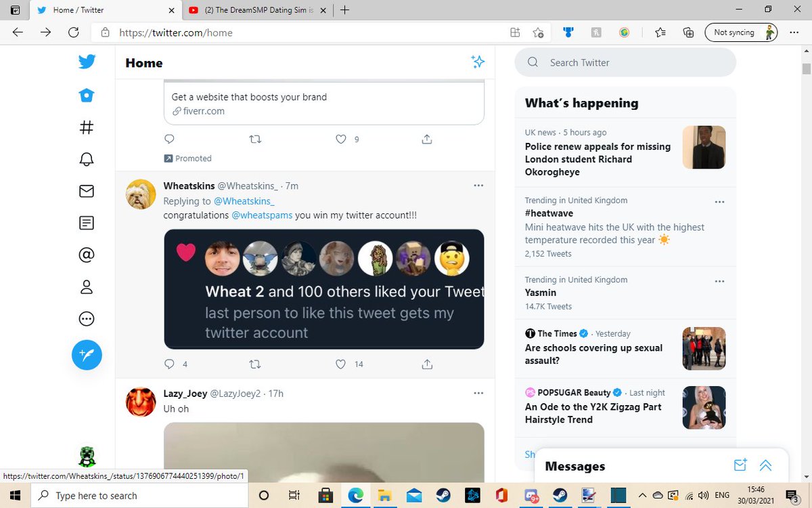Image resolution: width=812 pixels, height=508 pixels.
Task: Share the promoted fiverr tweet
Action: click(x=427, y=139)
